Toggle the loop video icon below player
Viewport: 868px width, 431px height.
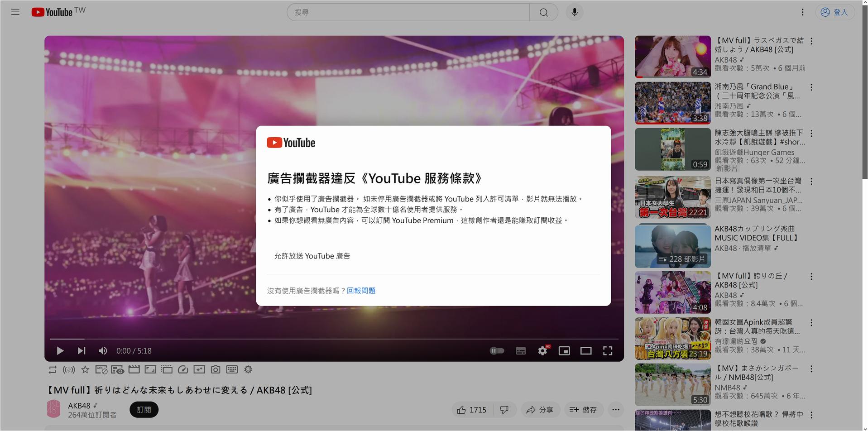coord(53,370)
